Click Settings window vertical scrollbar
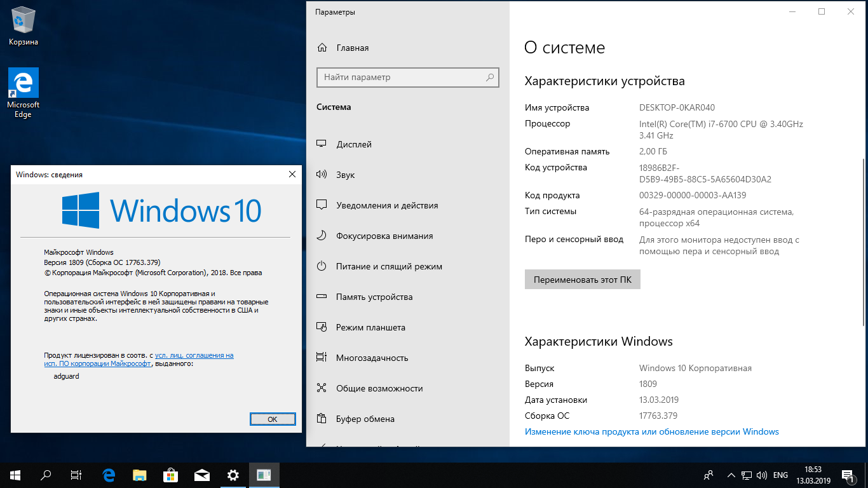868x488 pixels. click(x=863, y=241)
